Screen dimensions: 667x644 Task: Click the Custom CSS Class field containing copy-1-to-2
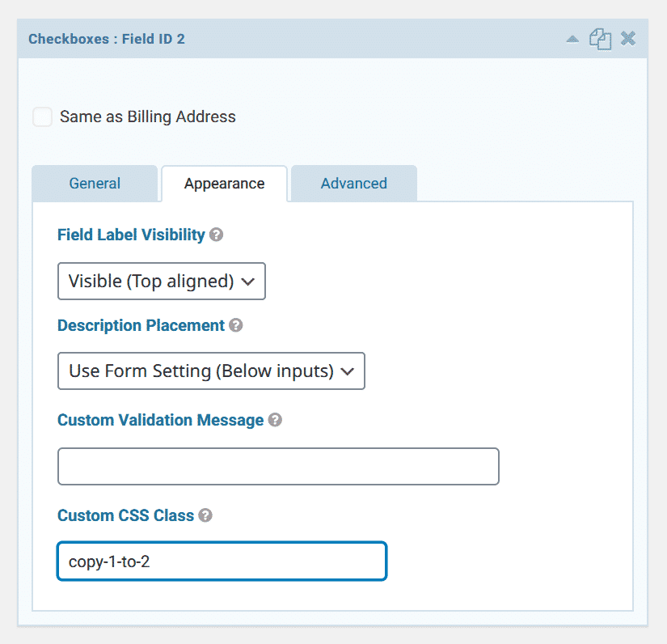point(222,561)
